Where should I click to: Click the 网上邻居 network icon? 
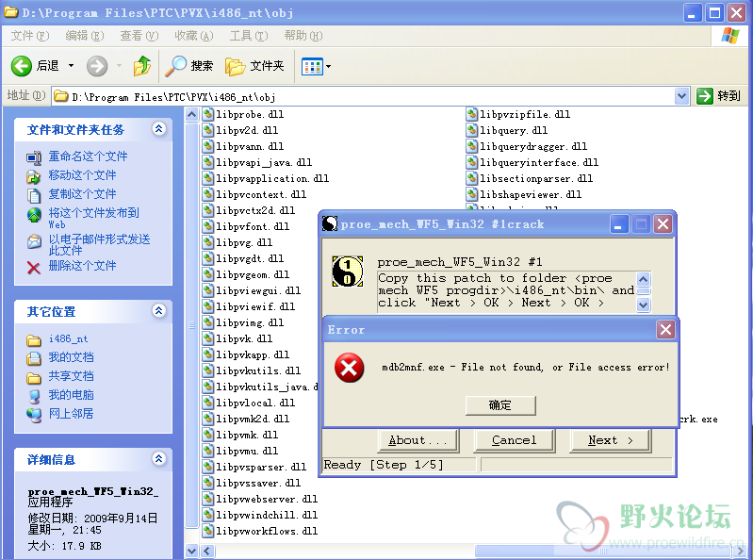[34, 415]
